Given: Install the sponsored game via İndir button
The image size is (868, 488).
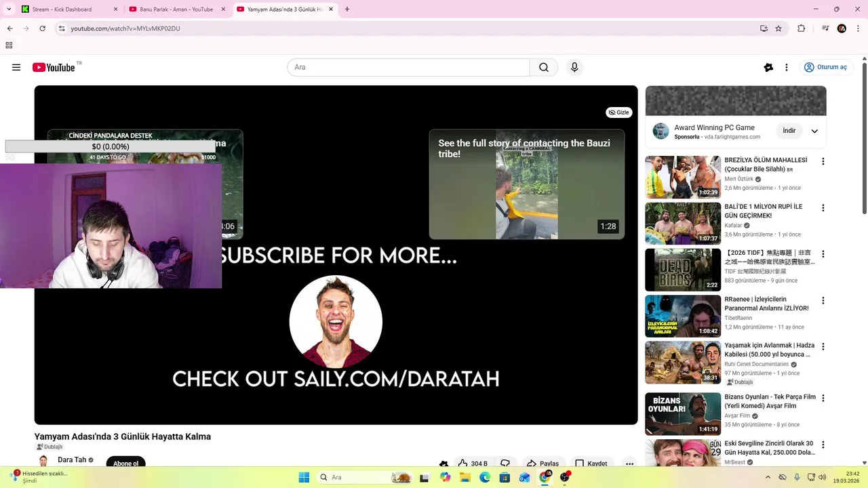Looking at the screenshot, I should (789, 131).
